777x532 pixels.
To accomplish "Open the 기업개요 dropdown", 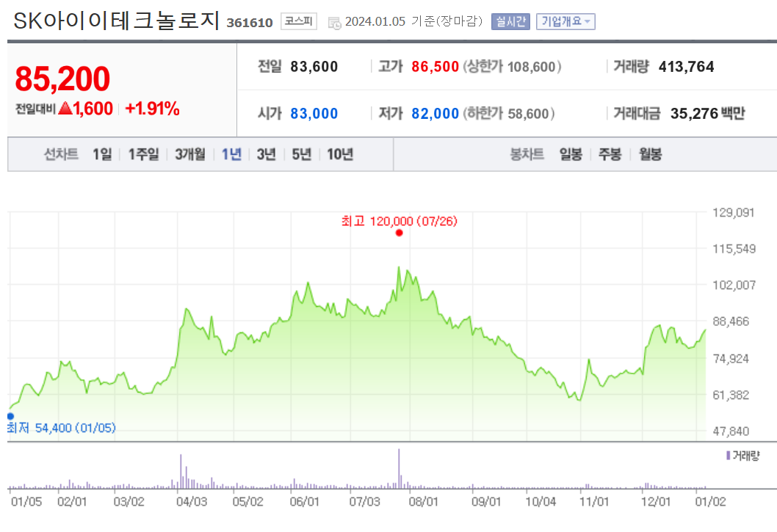I will coord(565,22).
